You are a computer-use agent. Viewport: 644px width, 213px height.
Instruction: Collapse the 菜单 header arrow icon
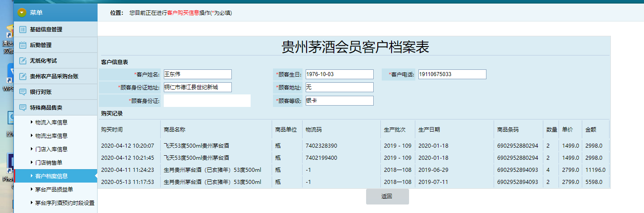(x=21, y=13)
